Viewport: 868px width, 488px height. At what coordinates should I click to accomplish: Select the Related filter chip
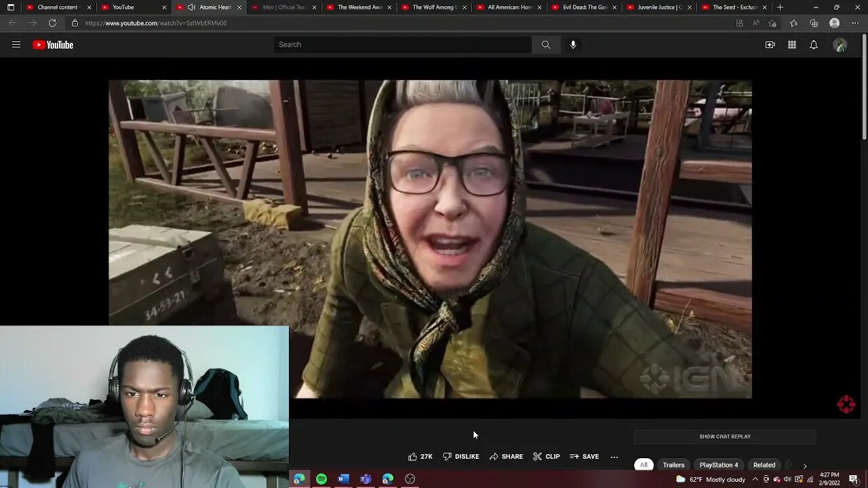coord(764,465)
